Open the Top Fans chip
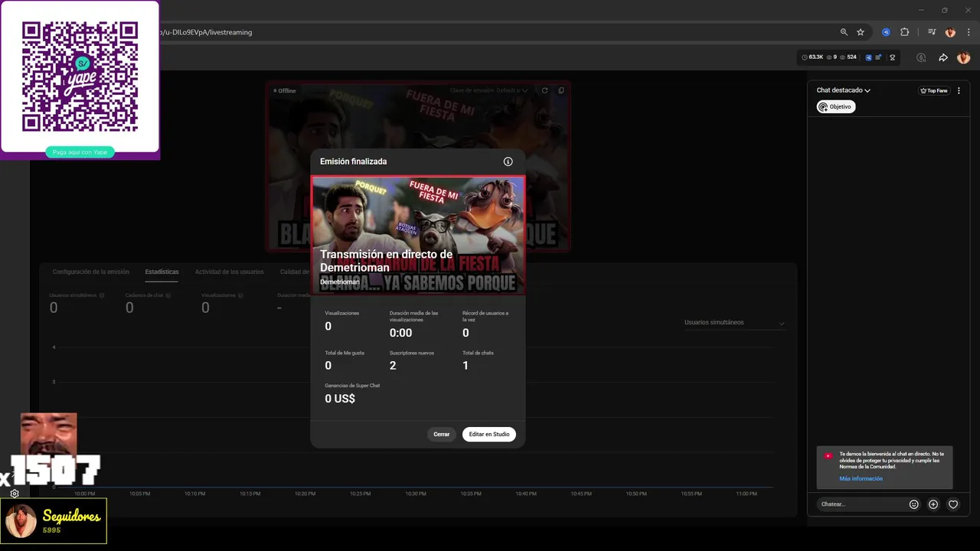Viewport: 980px width, 551px height. pyautogui.click(x=934, y=90)
